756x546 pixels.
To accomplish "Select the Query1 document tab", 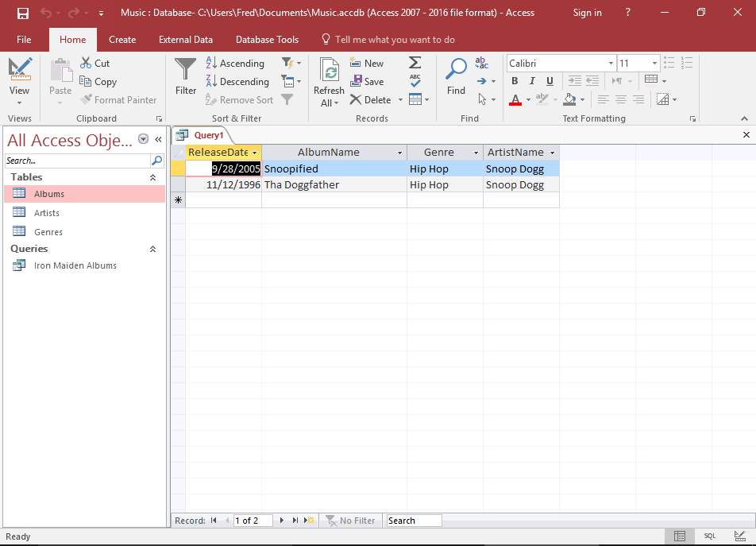I will (x=201, y=135).
